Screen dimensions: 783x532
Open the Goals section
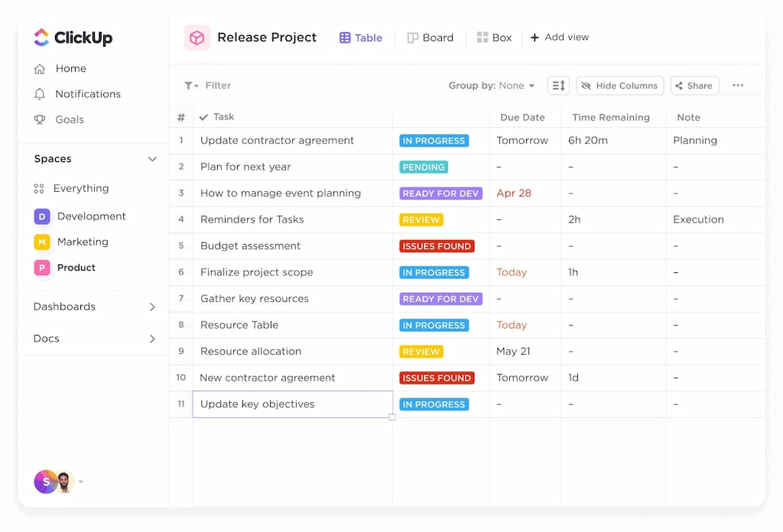70,119
